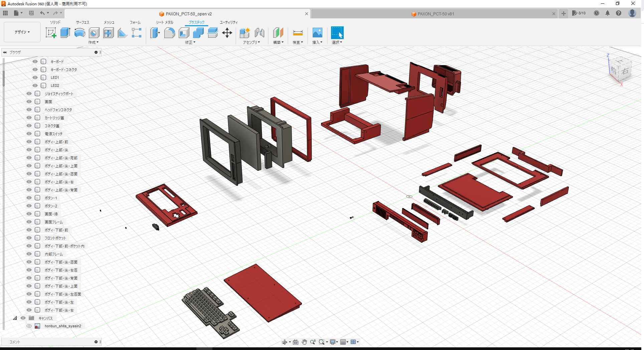The height and width of the screenshot is (350, 644).
Task: Click the insert image tool (挿入)
Action: click(317, 32)
